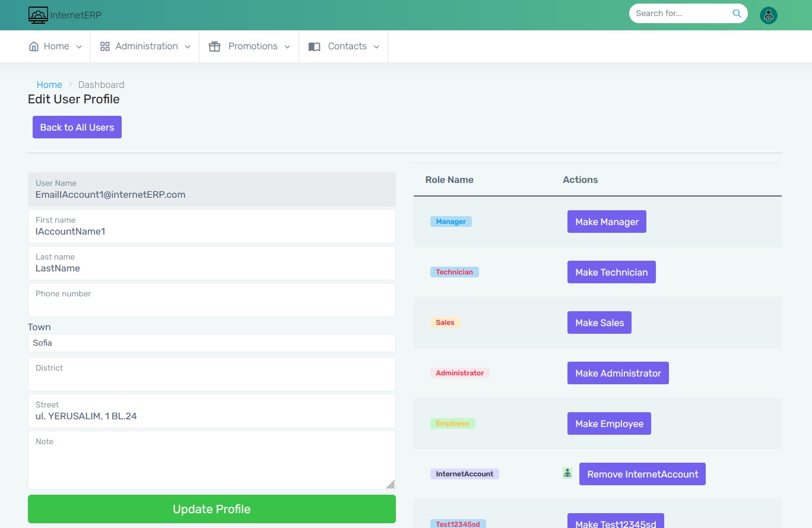Click the Edit User Profile heading
Screen dimensions: 812x528
(x=74, y=99)
